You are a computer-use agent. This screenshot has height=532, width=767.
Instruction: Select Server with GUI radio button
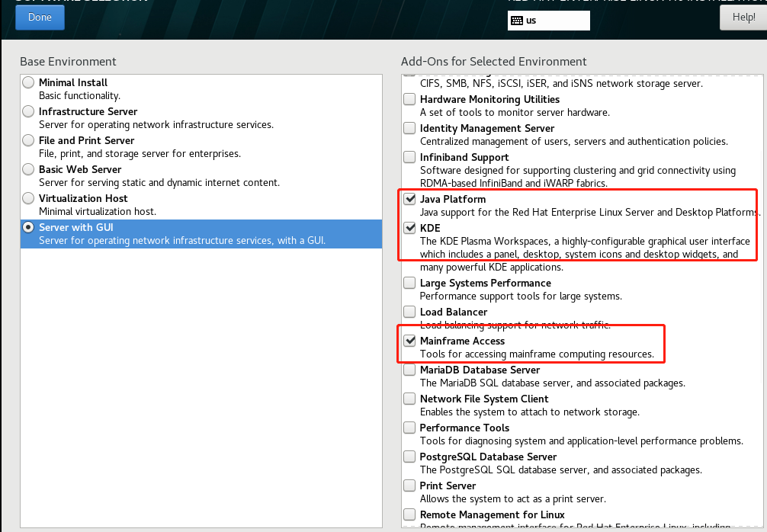28,227
